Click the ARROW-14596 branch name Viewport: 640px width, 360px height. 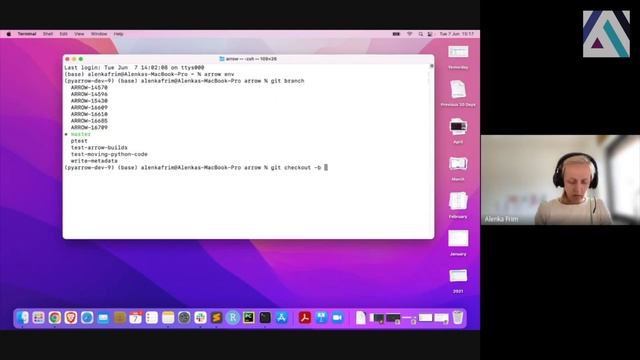coord(89,94)
